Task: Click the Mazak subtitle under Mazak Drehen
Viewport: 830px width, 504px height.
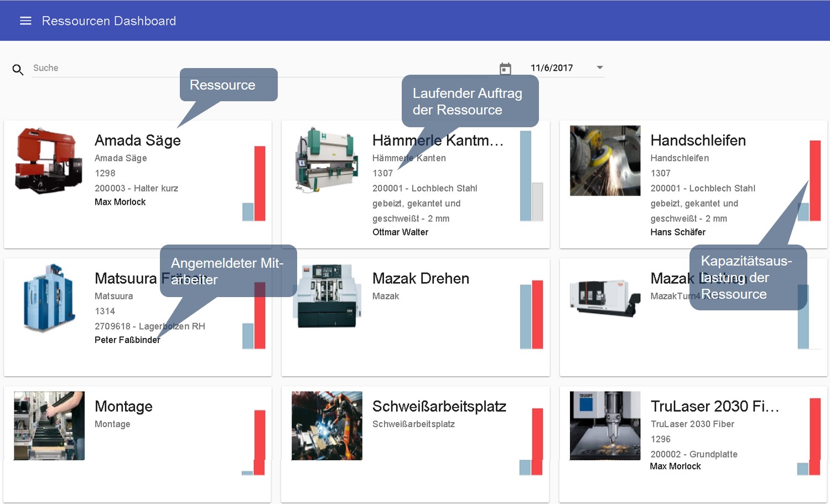Action: coord(386,297)
